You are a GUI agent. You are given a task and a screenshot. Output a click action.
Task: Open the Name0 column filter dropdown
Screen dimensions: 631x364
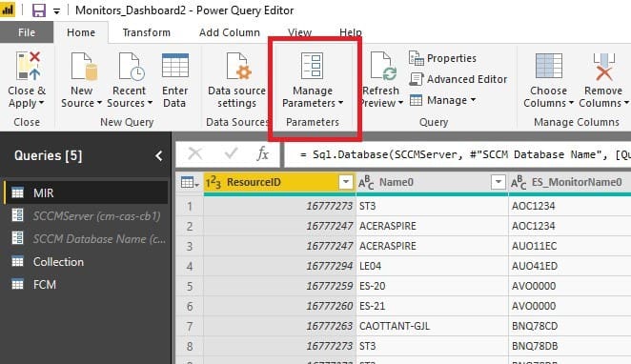click(x=498, y=182)
